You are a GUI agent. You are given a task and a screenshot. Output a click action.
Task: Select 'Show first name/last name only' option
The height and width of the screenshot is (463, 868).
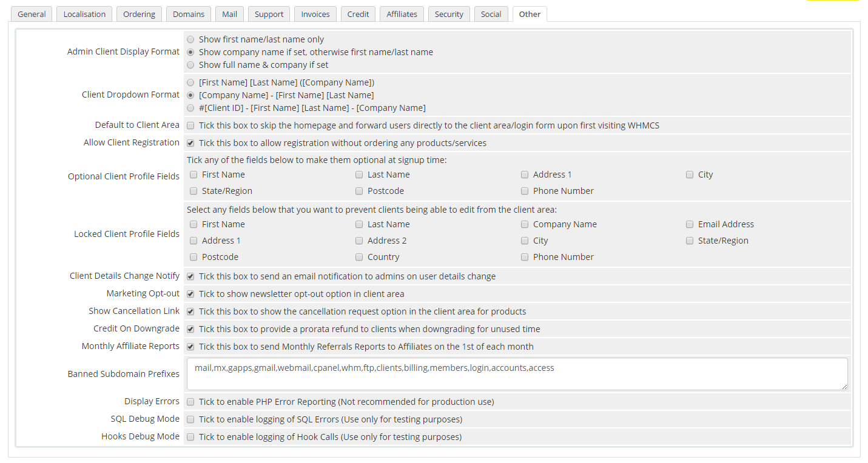pos(191,39)
